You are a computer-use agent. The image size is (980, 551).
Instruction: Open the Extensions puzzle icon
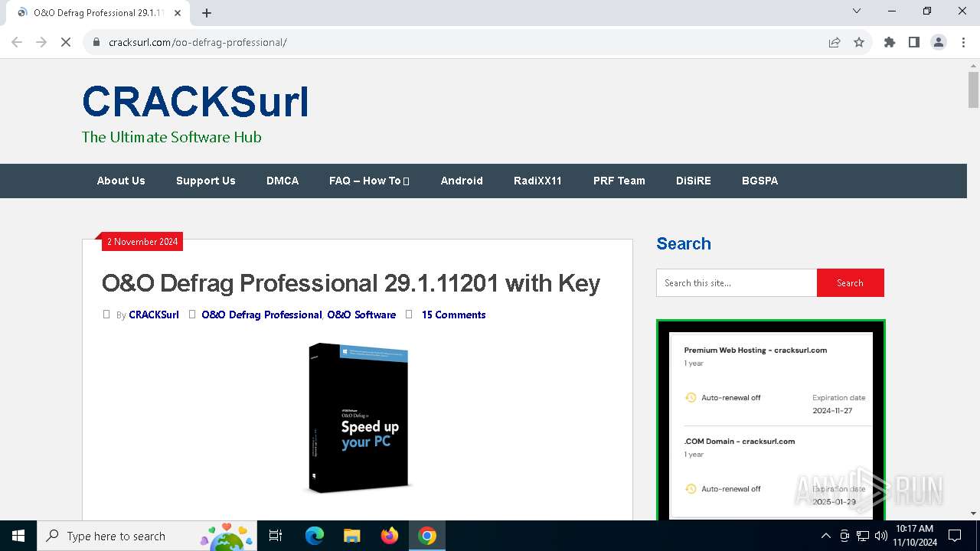[x=890, y=42]
